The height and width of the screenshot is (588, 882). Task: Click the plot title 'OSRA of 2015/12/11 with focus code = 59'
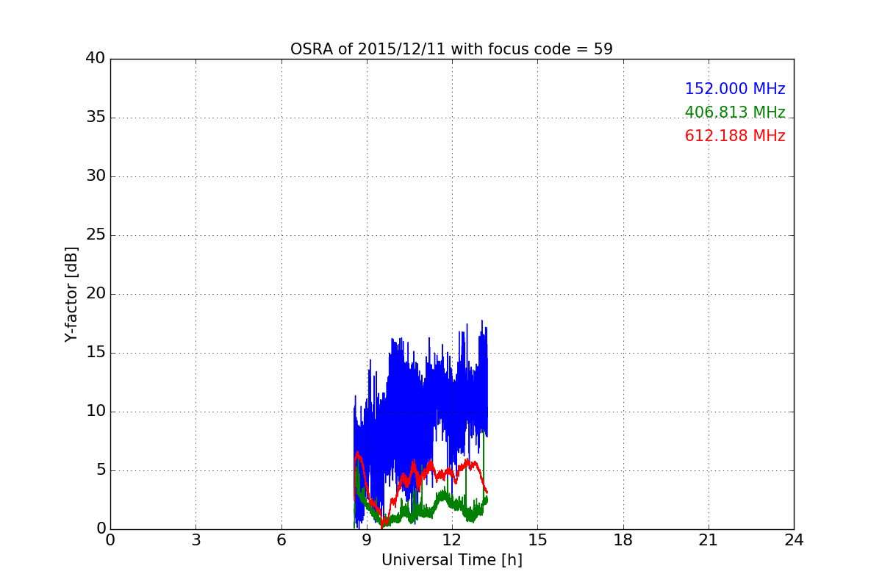pyautogui.click(x=451, y=49)
